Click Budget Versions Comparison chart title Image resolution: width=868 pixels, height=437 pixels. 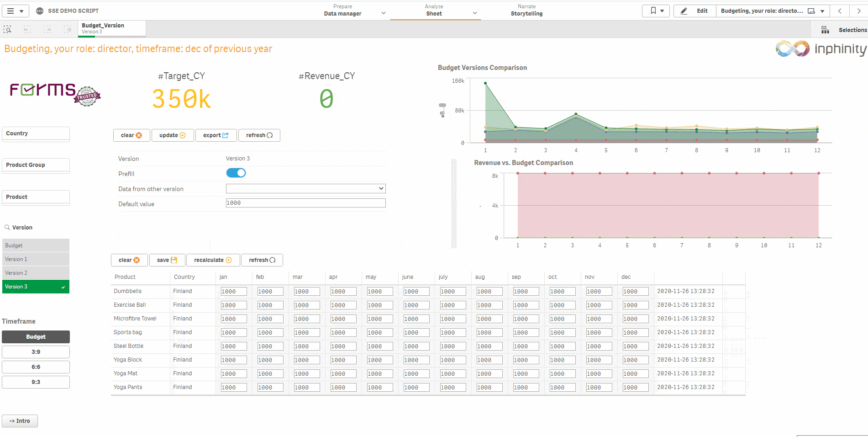[482, 68]
